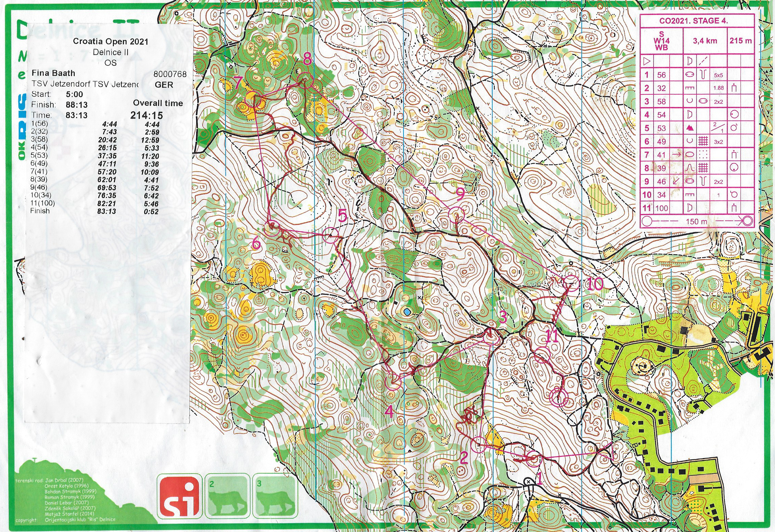Click control circle 8 on the map
This screenshot has height=532, width=775.
[x=306, y=81]
